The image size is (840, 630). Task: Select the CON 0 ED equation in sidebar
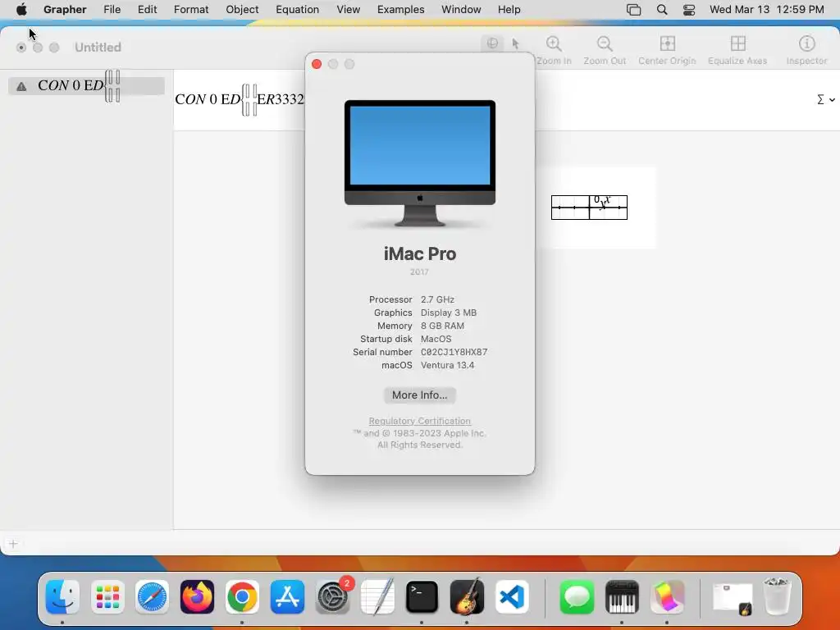click(86, 85)
